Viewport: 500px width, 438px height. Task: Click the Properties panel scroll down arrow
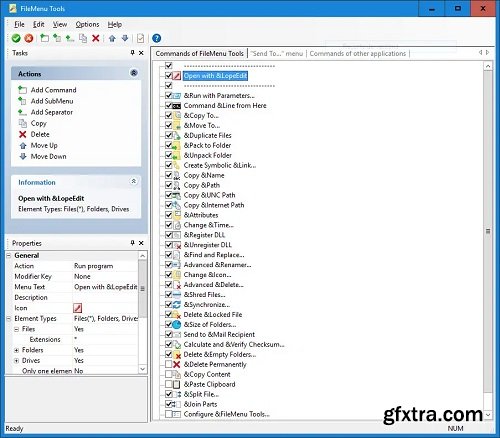tap(142, 369)
